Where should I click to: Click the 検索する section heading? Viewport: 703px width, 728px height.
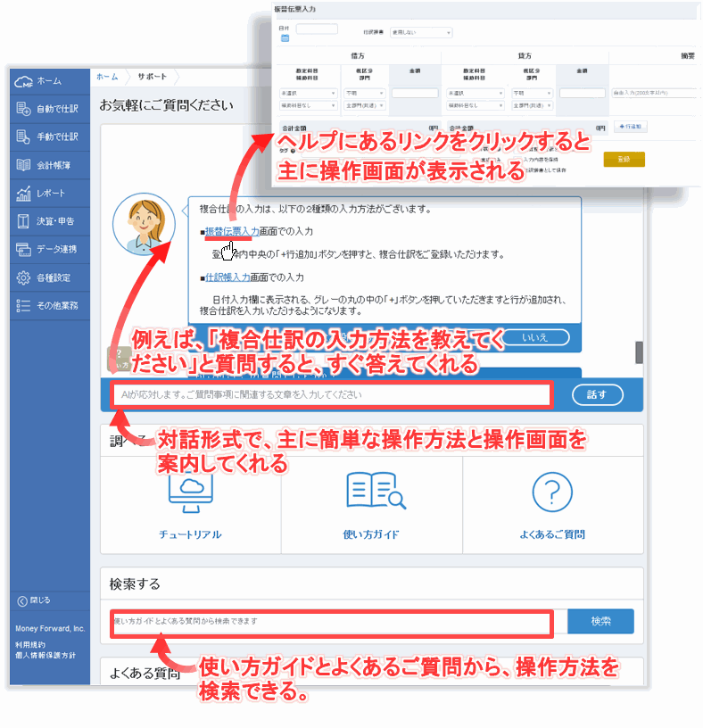point(135,584)
